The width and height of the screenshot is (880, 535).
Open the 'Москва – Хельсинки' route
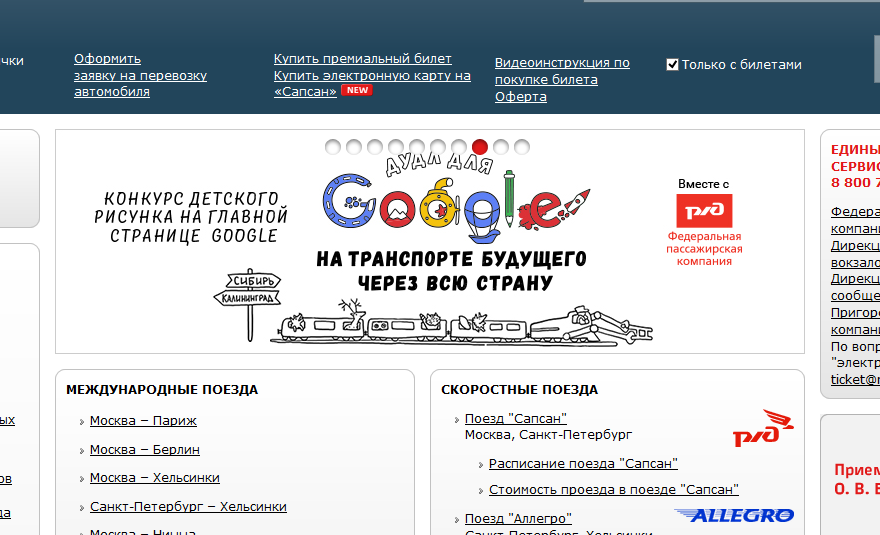(154, 478)
